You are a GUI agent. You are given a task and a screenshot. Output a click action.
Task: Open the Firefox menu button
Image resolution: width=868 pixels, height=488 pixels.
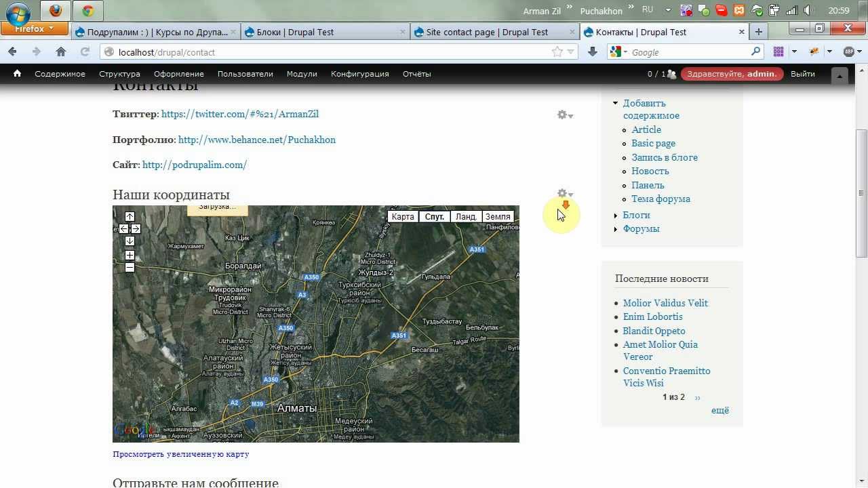tap(34, 29)
